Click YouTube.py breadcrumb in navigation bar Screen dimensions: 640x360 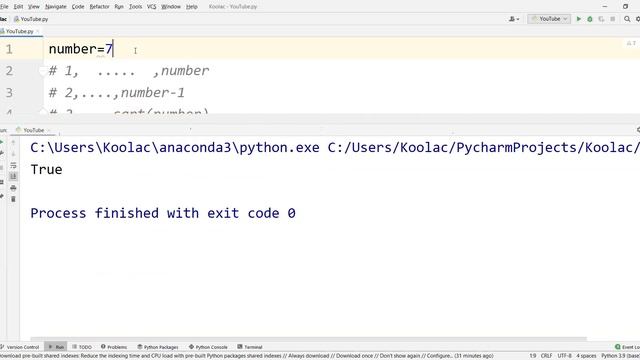tap(31, 19)
